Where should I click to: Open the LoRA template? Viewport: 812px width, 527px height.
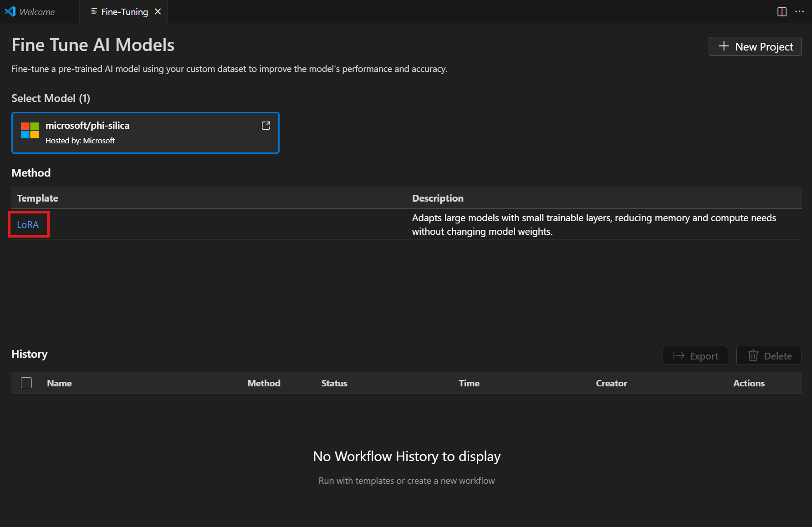pyautogui.click(x=28, y=224)
